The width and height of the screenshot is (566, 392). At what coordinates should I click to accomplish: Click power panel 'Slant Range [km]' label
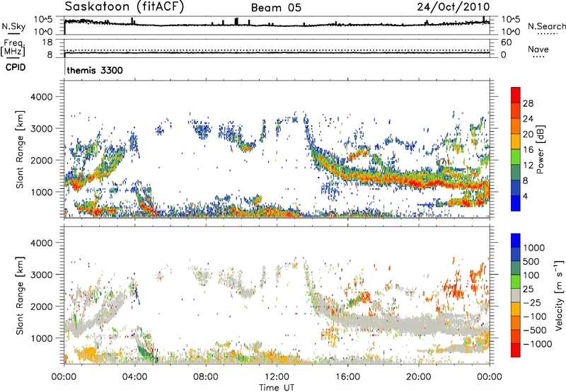tap(20, 149)
